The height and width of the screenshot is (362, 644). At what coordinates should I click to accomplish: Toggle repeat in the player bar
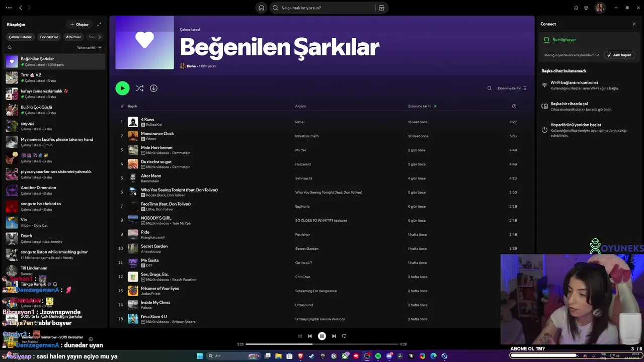point(344,336)
